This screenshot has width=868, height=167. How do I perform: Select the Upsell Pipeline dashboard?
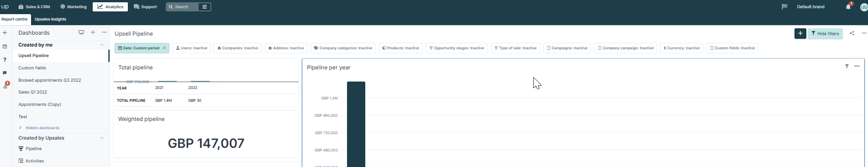(x=61, y=56)
